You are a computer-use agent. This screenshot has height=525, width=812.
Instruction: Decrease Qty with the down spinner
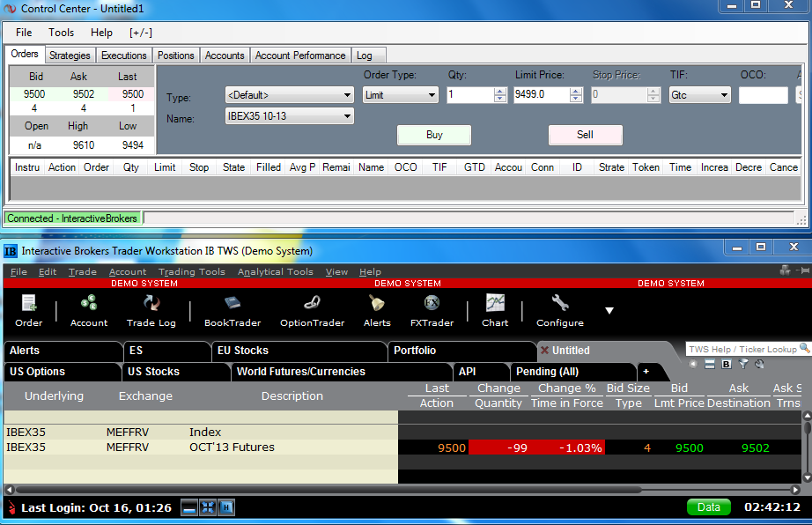[x=499, y=99]
